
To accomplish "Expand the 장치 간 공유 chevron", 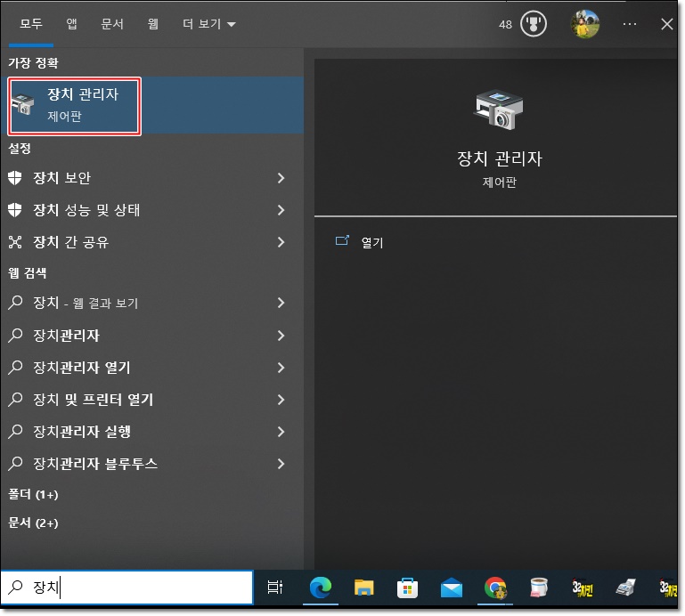I will click(x=281, y=242).
